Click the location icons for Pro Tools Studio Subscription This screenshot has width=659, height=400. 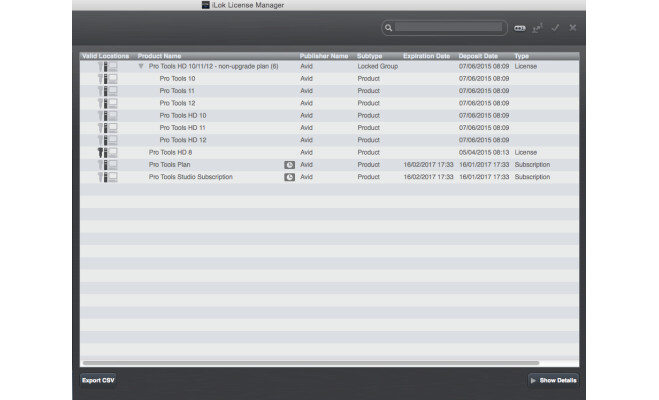(x=108, y=177)
